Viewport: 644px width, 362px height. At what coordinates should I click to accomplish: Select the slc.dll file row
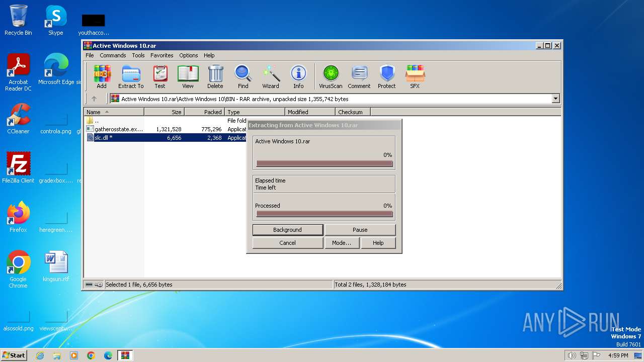pos(166,138)
